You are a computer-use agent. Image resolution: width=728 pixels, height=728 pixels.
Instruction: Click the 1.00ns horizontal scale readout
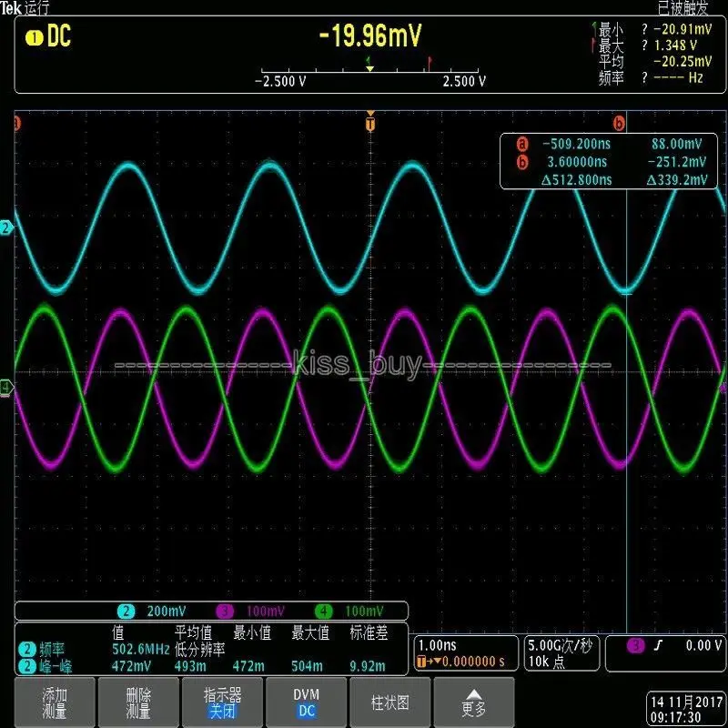tap(438, 645)
